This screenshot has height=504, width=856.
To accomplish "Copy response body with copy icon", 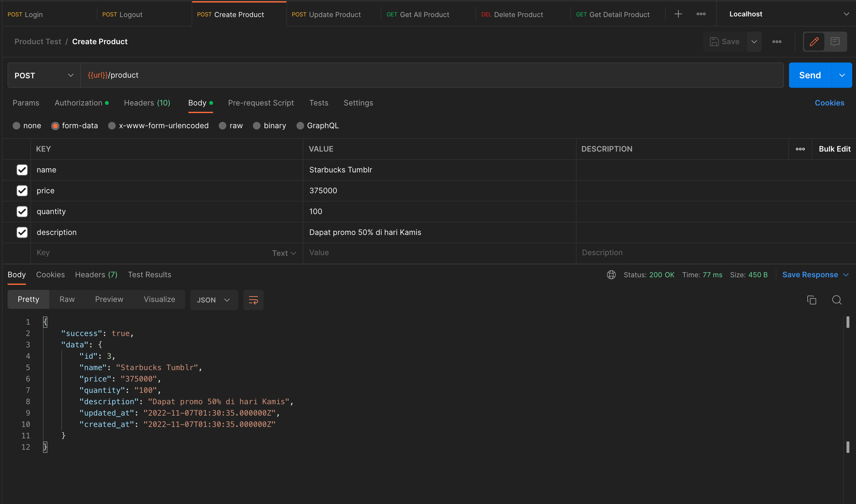I will [x=811, y=300].
